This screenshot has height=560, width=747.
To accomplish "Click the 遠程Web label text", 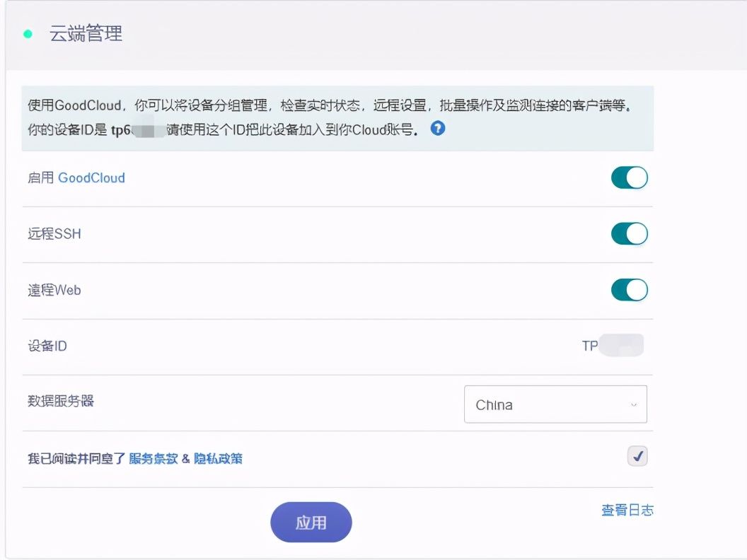I will 54,290.
